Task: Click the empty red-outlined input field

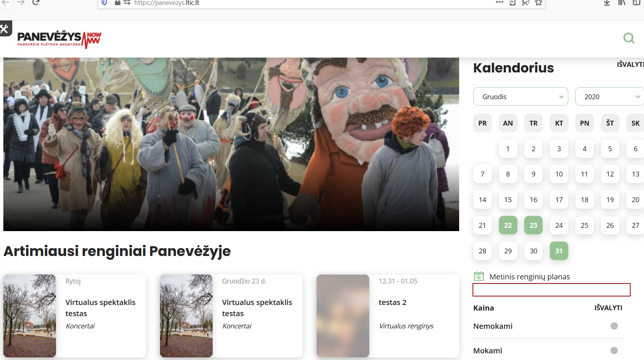Action: click(x=551, y=290)
